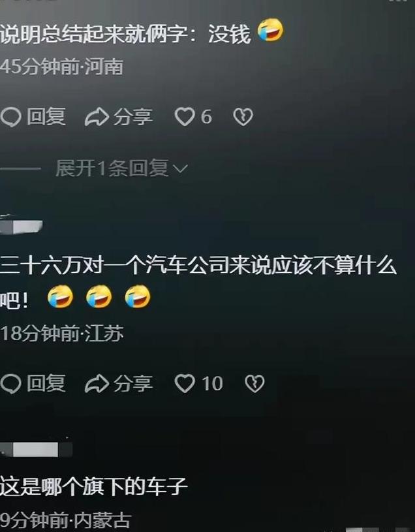Click the chevron beside 展开1条回复
Screen dimensions: 415x532
[180, 168]
